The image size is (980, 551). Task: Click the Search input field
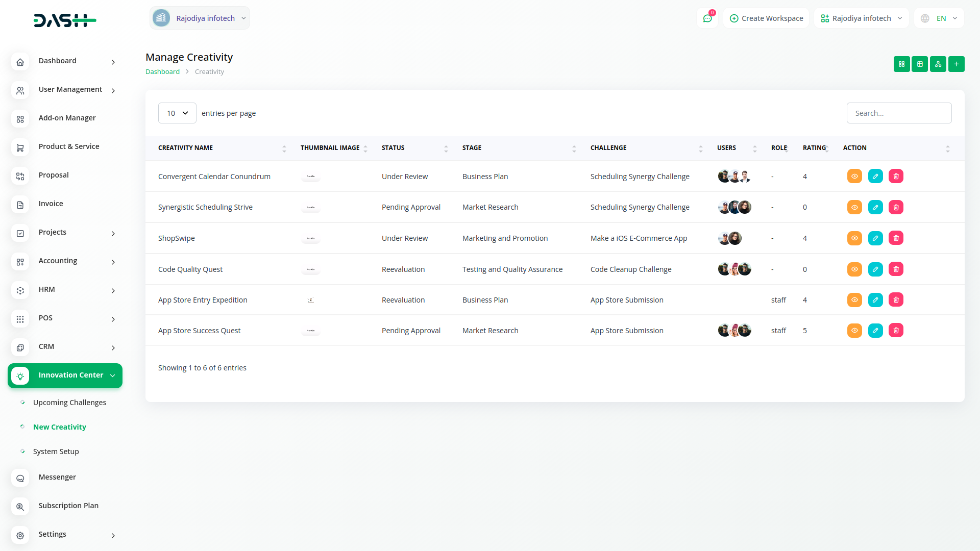899,113
